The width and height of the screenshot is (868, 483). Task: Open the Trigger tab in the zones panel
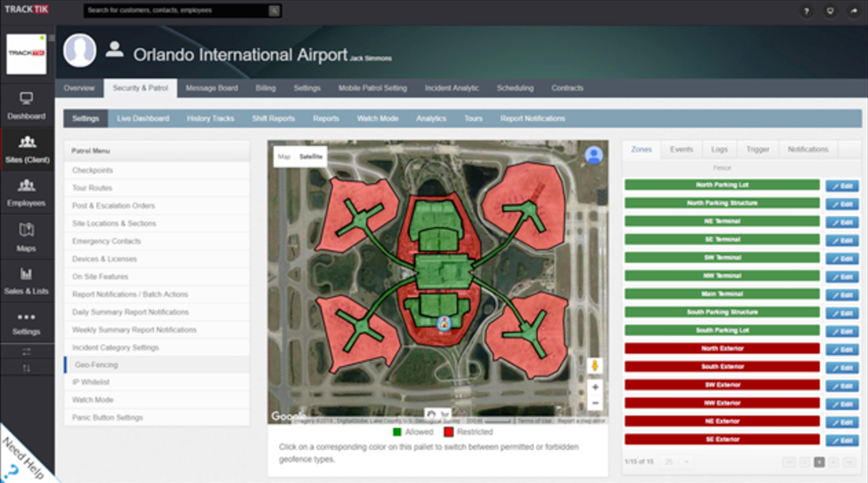(758, 149)
